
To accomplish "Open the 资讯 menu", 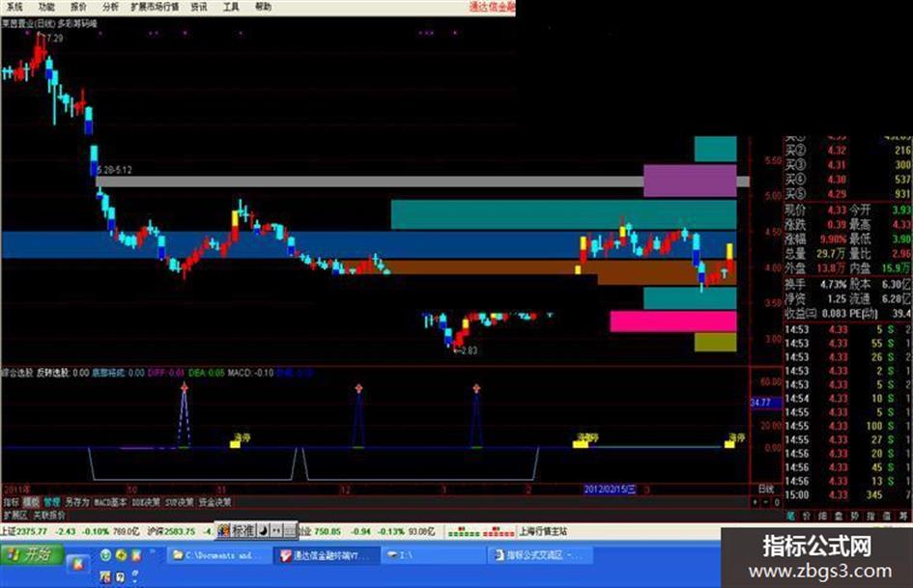I will 199,7.
